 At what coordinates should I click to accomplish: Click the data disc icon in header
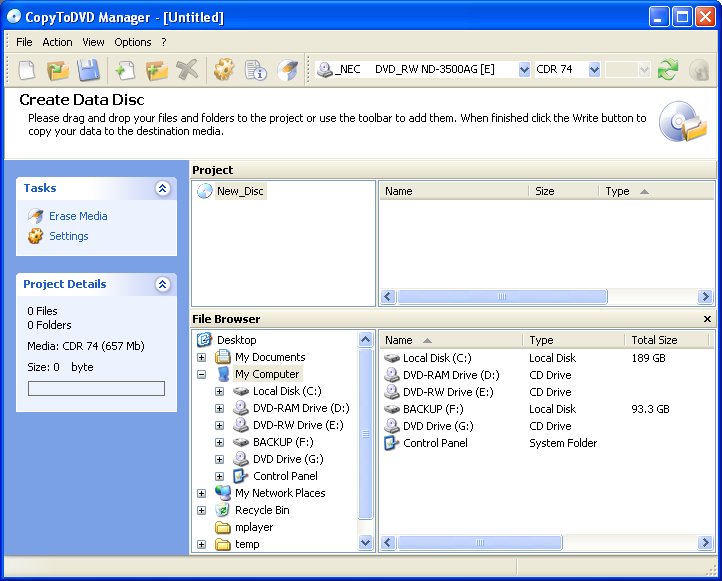[x=682, y=122]
